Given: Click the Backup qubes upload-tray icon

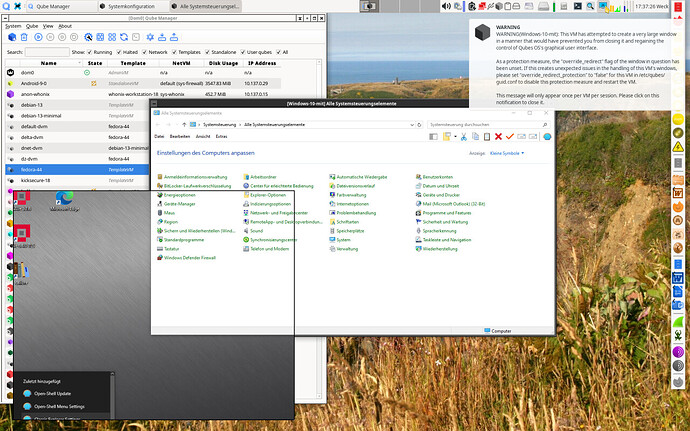Looking at the screenshot, I should [174, 37].
